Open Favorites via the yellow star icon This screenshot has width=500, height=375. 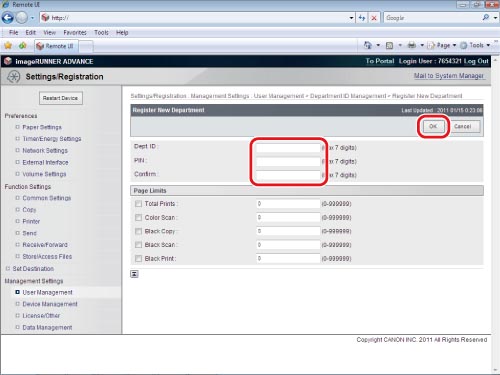coord(8,46)
